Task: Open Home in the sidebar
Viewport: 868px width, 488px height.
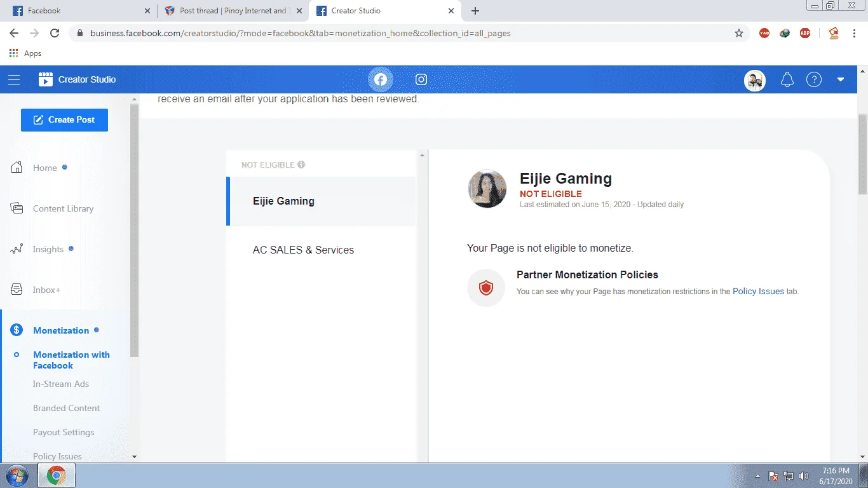Action: [x=45, y=168]
